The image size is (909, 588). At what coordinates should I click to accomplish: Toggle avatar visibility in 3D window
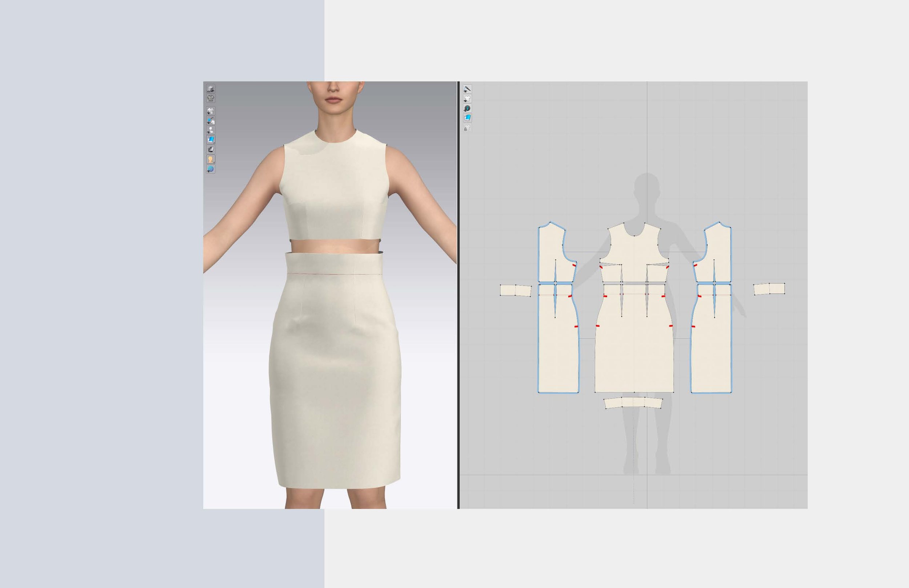[211, 130]
